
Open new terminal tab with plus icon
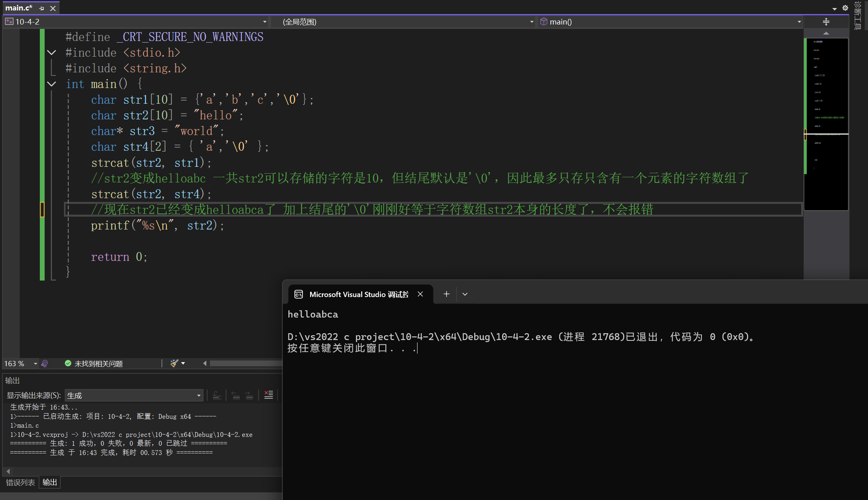(x=446, y=294)
